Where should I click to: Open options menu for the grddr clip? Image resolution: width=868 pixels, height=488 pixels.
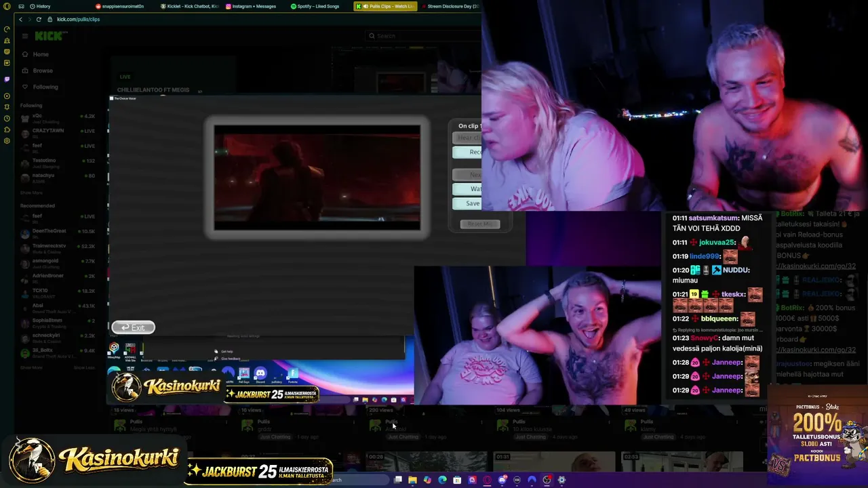[x=354, y=422]
